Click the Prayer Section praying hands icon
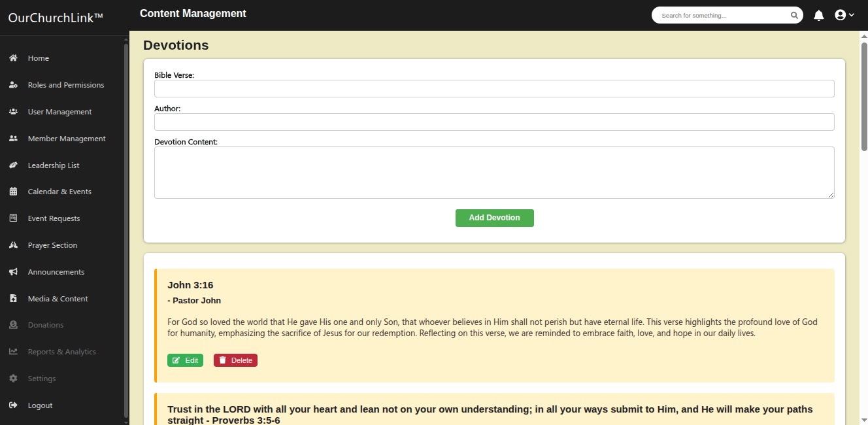Viewport: 868px width, 425px height. [13, 245]
